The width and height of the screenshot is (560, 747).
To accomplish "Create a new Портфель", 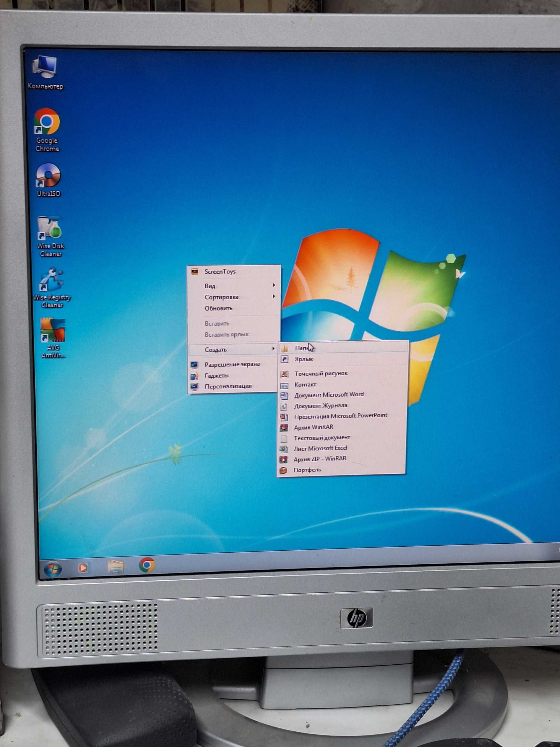I will (x=341, y=470).
